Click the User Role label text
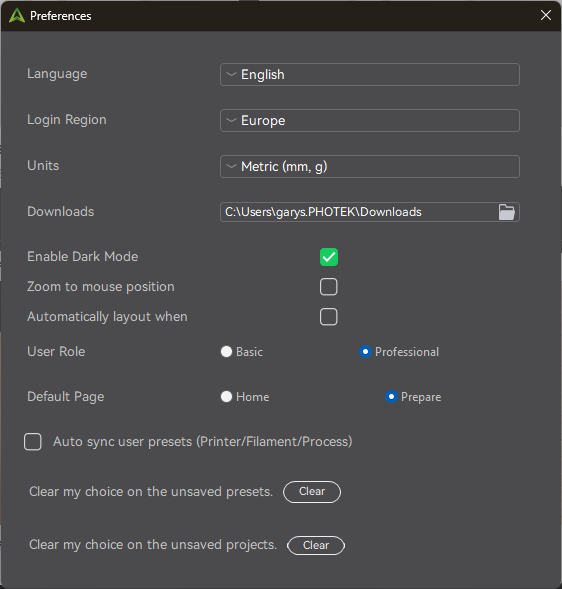This screenshot has height=589, width=562. click(x=56, y=352)
